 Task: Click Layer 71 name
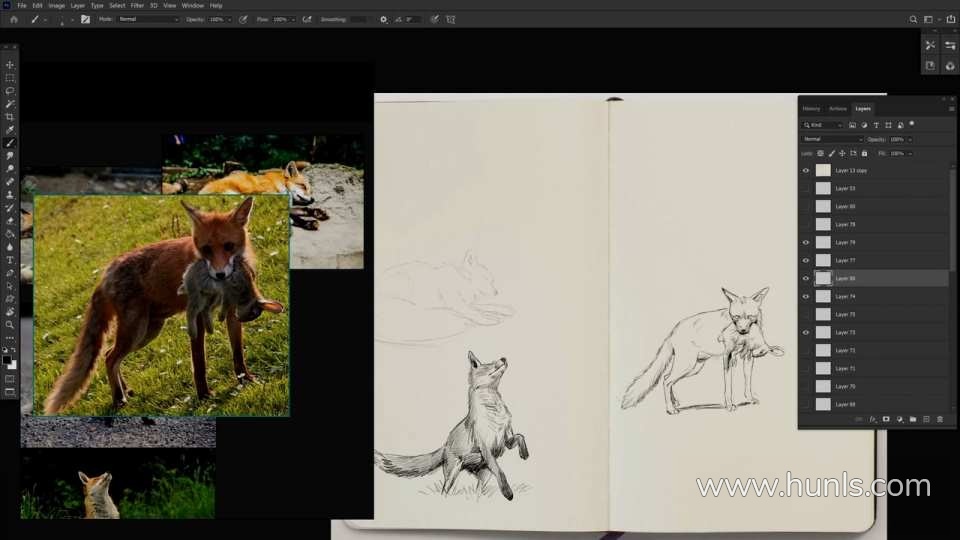(845, 368)
